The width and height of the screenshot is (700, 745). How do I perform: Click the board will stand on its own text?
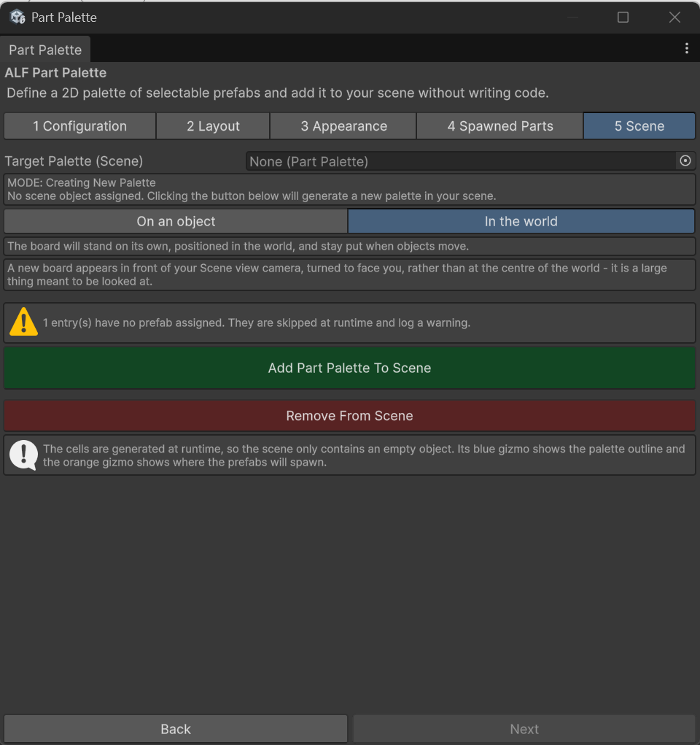[x=238, y=246]
